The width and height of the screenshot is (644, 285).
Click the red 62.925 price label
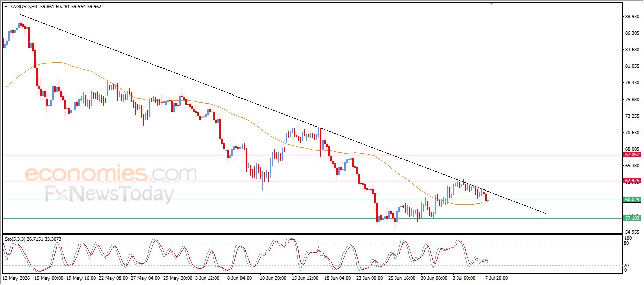[x=632, y=180]
